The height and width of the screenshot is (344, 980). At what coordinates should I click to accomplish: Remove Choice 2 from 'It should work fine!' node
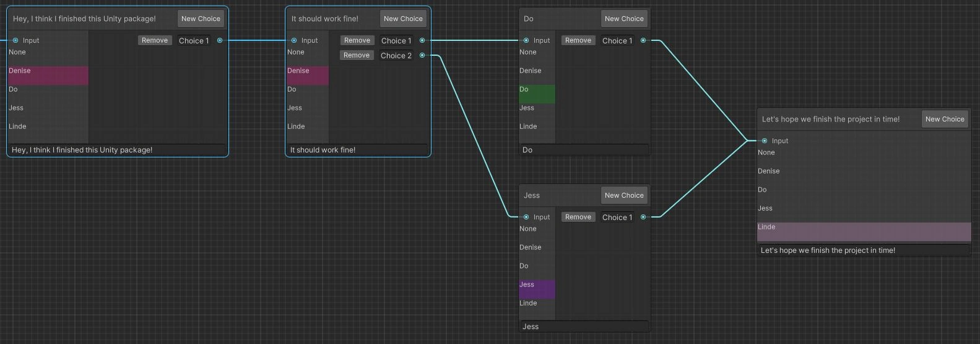tap(357, 55)
